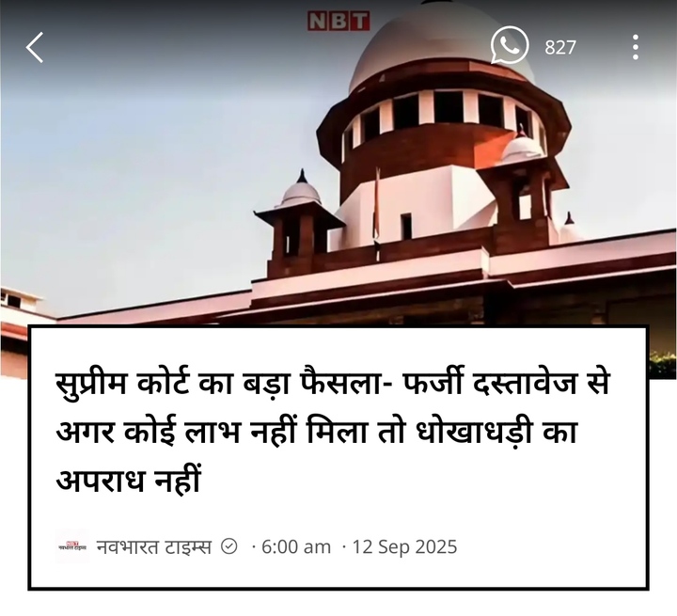Tap the 6:00 am publish time
This screenshot has width=677, height=616.
pyautogui.click(x=296, y=547)
